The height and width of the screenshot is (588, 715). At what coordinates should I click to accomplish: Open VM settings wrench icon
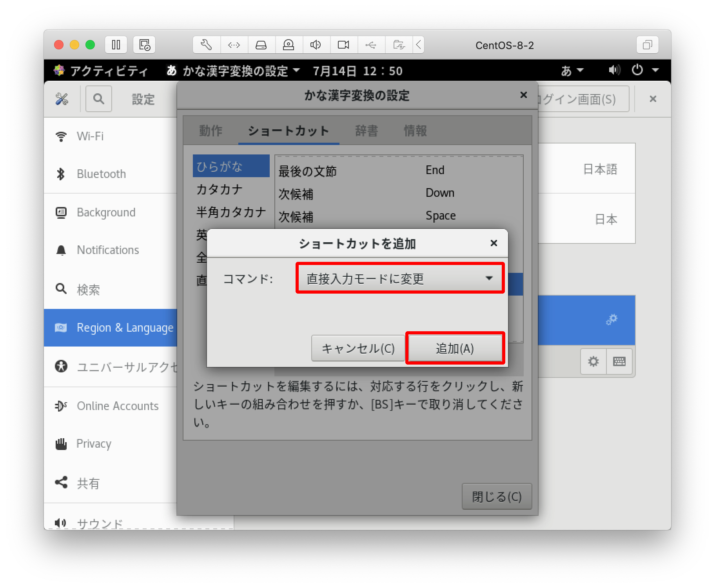(207, 45)
